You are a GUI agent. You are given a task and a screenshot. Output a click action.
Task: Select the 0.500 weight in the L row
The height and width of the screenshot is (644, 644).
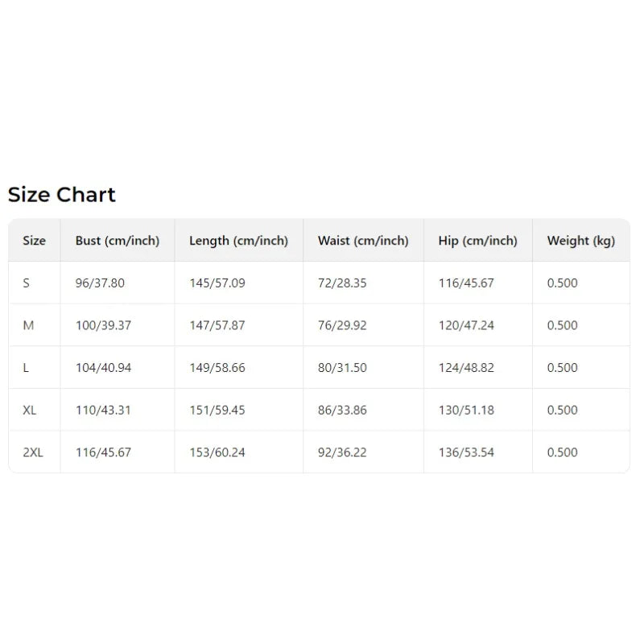(562, 368)
